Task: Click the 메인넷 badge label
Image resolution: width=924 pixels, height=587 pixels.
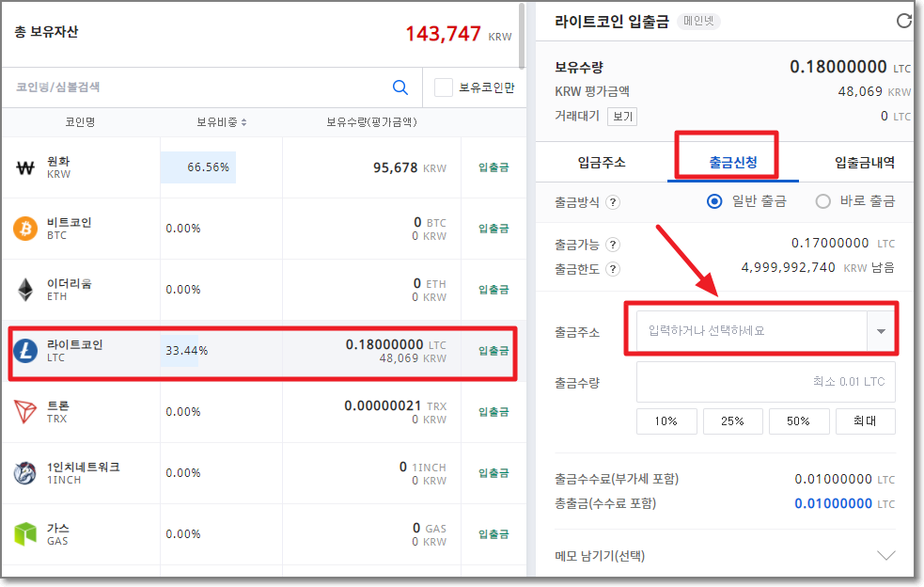Action: (698, 22)
